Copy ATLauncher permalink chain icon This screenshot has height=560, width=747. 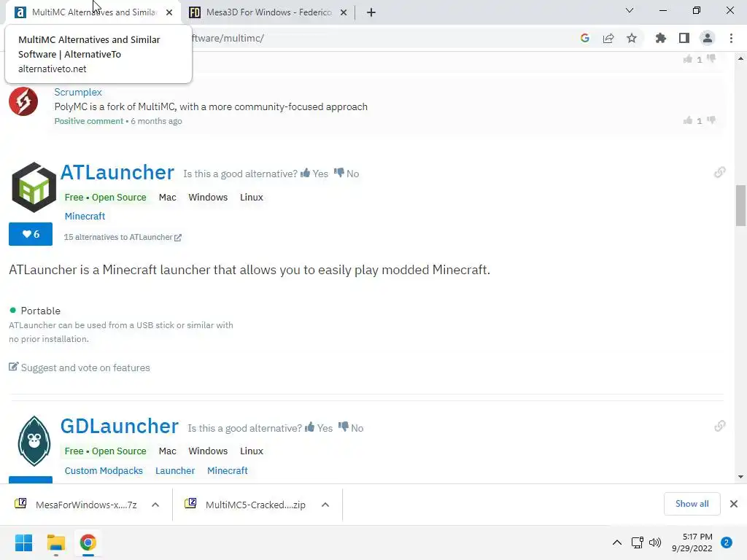coord(720,172)
